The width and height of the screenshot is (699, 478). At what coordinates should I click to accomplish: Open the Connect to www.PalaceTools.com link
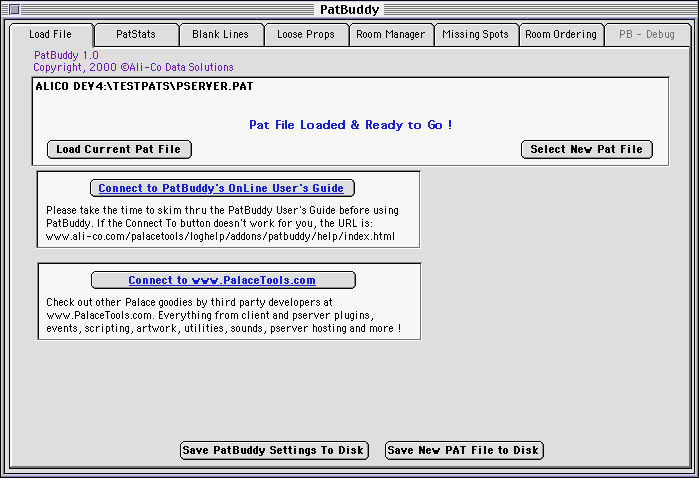coord(223,281)
